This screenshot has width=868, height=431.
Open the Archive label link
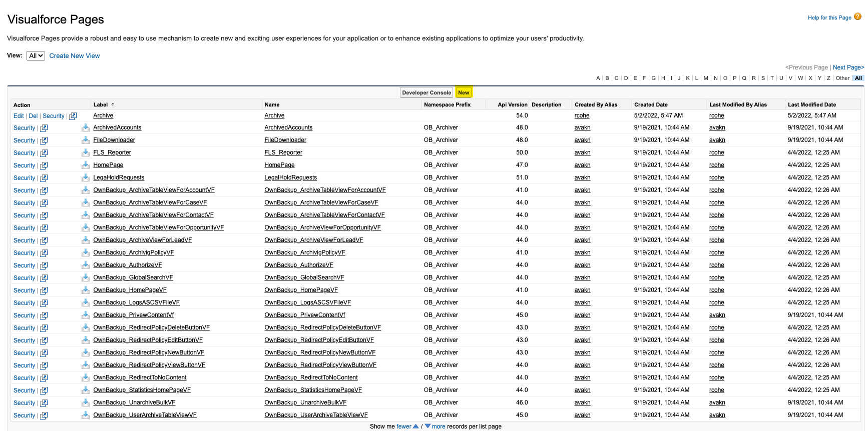[103, 115]
